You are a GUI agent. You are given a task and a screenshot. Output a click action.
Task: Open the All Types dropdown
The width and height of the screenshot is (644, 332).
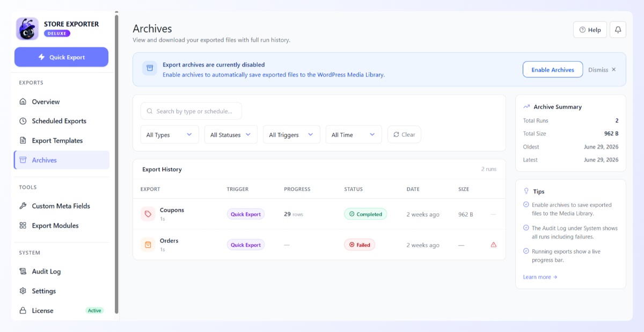(x=170, y=135)
